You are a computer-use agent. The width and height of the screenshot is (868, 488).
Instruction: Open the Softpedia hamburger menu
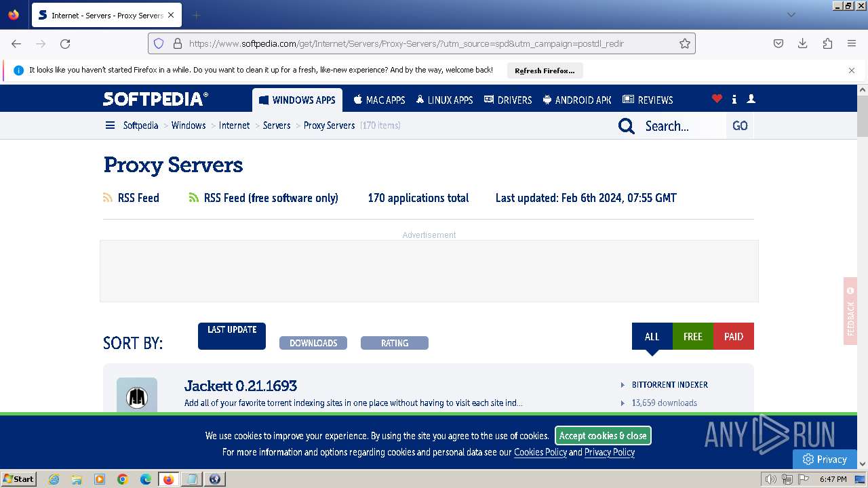pyautogui.click(x=110, y=125)
